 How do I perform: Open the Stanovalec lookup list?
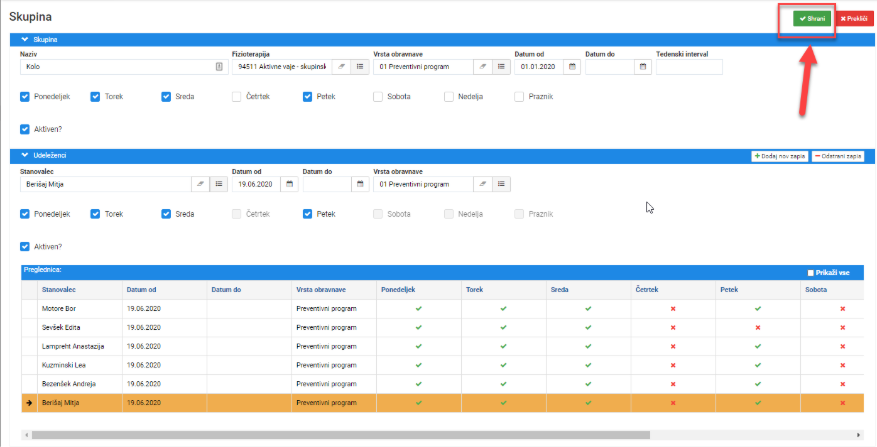click(x=219, y=184)
